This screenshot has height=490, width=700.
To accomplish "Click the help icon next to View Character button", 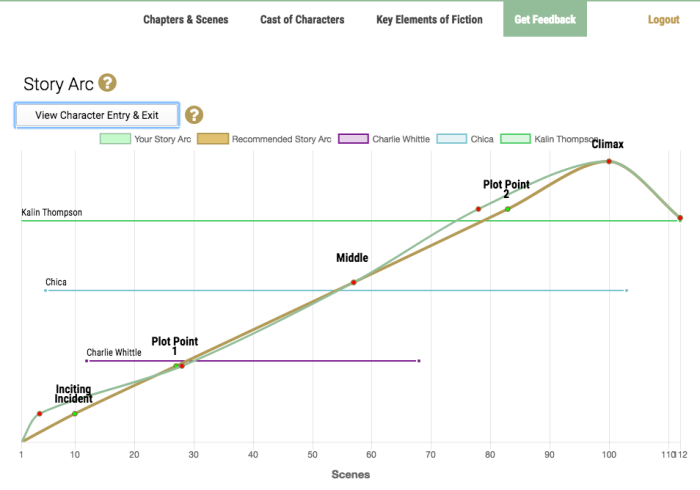I will [x=194, y=115].
